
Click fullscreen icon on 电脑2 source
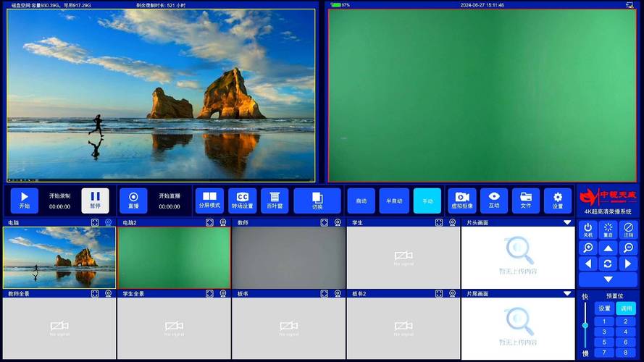[x=209, y=223]
